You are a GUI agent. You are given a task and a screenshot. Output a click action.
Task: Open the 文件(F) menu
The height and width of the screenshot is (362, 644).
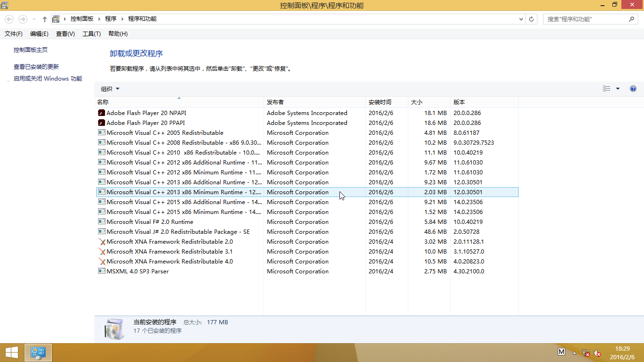14,34
